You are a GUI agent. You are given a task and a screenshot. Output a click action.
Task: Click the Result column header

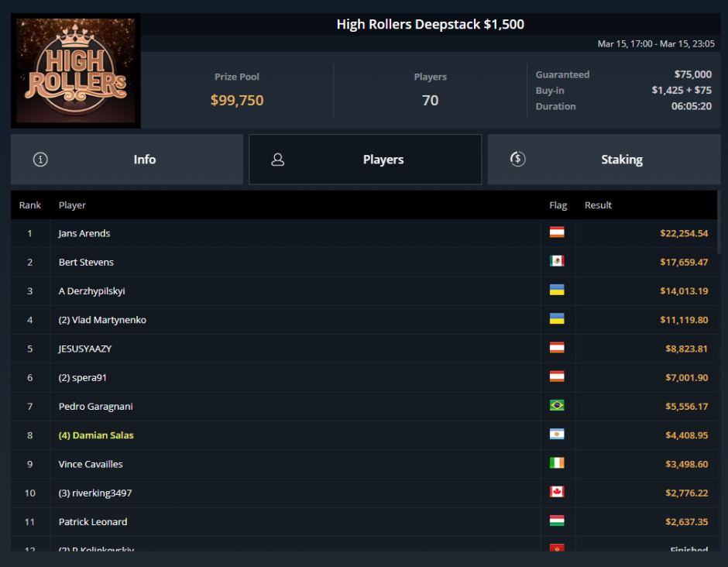[x=598, y=205]
